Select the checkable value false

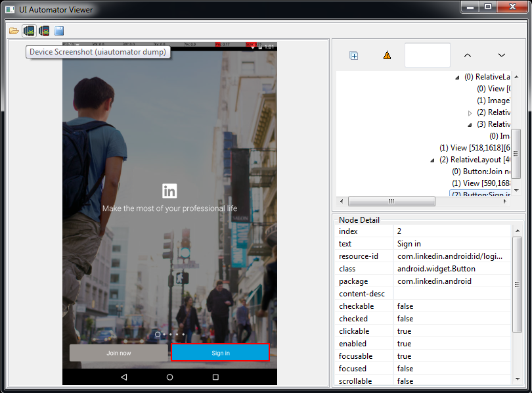(452, 306)
